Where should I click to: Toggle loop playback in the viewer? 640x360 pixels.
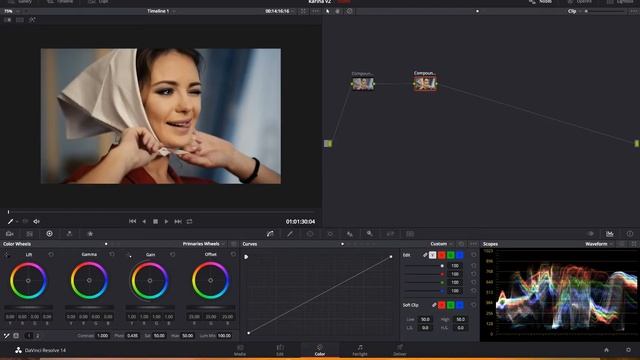coord(189,221)
